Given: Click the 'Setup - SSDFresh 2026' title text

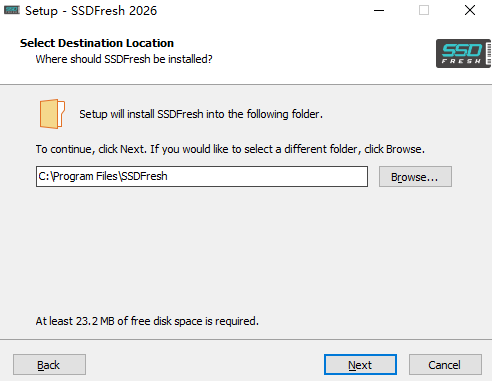Looking at the screenshot, I should (91, 11).
